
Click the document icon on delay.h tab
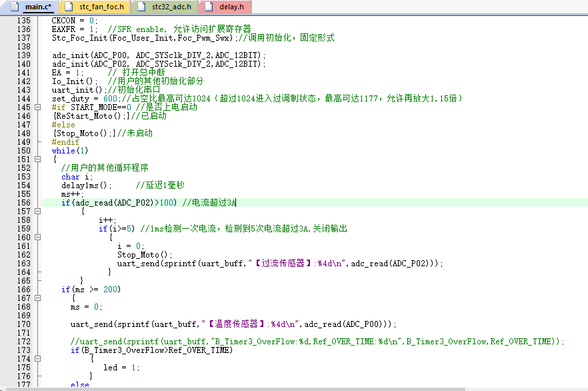point(209,7)
